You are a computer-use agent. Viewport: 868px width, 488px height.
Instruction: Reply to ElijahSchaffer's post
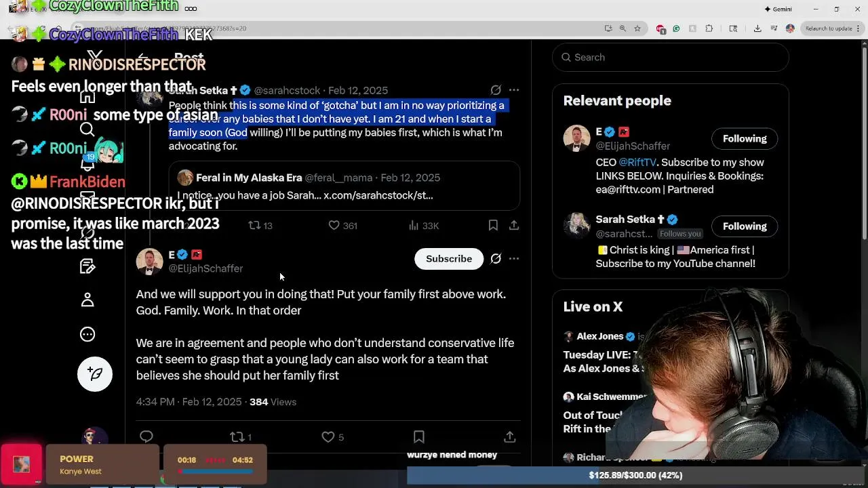click(x=146, y=437)
